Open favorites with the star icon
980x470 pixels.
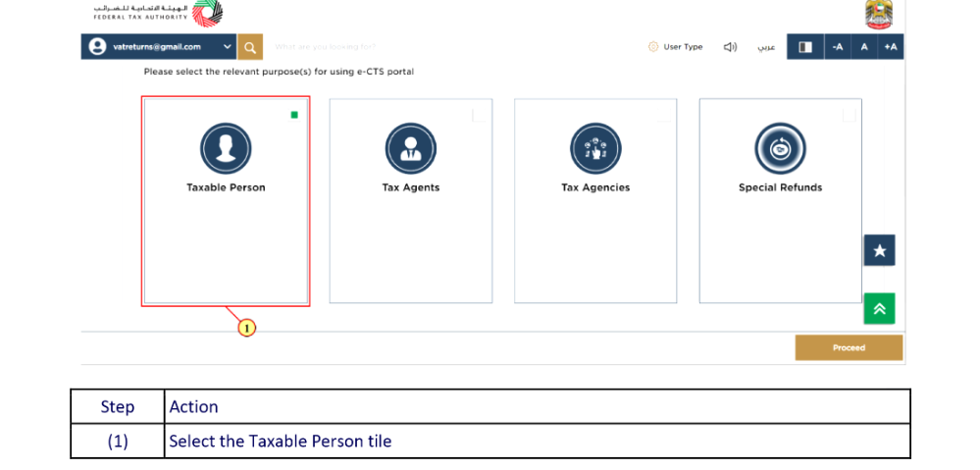click(x=879, y=250)
